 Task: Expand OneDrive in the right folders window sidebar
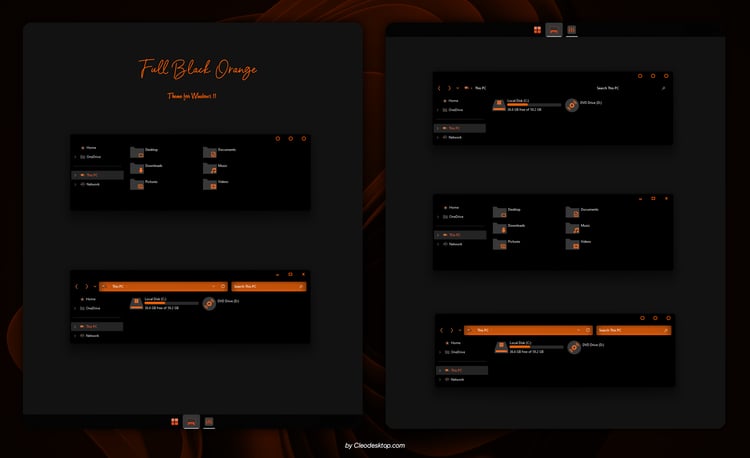[x=438, y=217]
